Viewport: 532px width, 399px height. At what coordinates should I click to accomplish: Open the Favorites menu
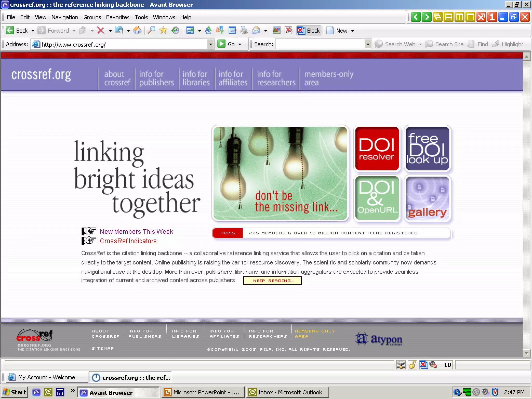pos(117,17)
